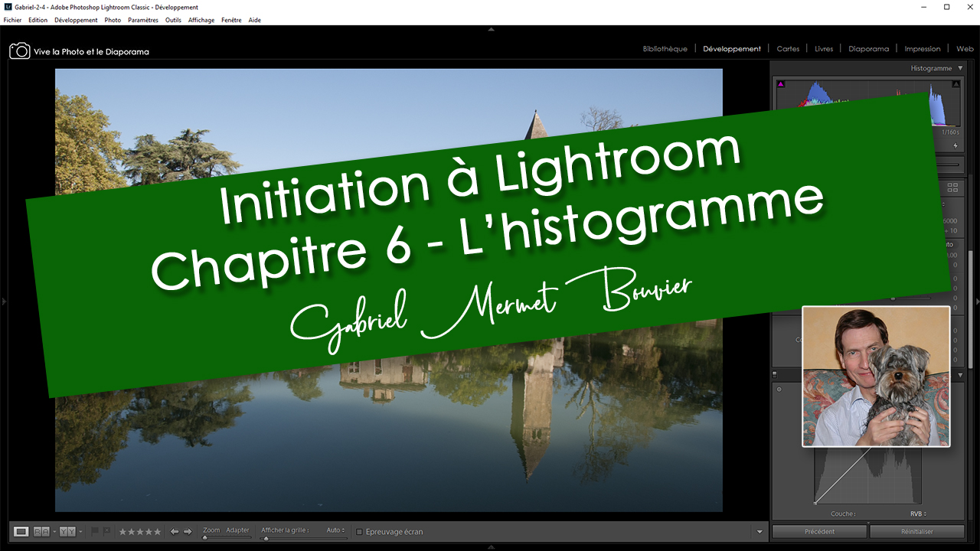Collapse the Histogramme panel
980x551 pixels.
pyautogui.click(x=961, y=68)
